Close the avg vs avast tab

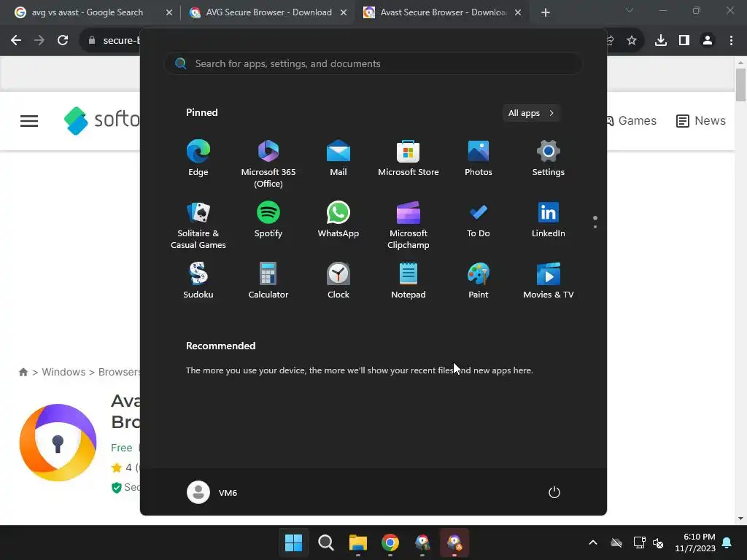point(169,12)
